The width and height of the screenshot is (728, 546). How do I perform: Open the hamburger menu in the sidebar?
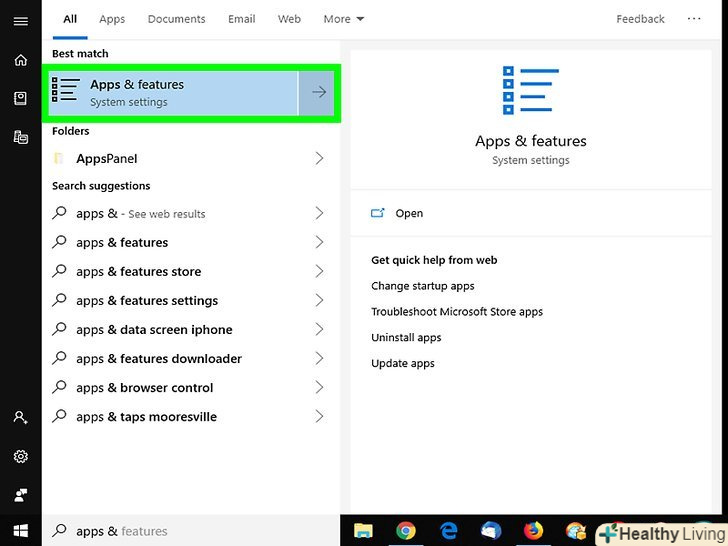coord(20,20)
